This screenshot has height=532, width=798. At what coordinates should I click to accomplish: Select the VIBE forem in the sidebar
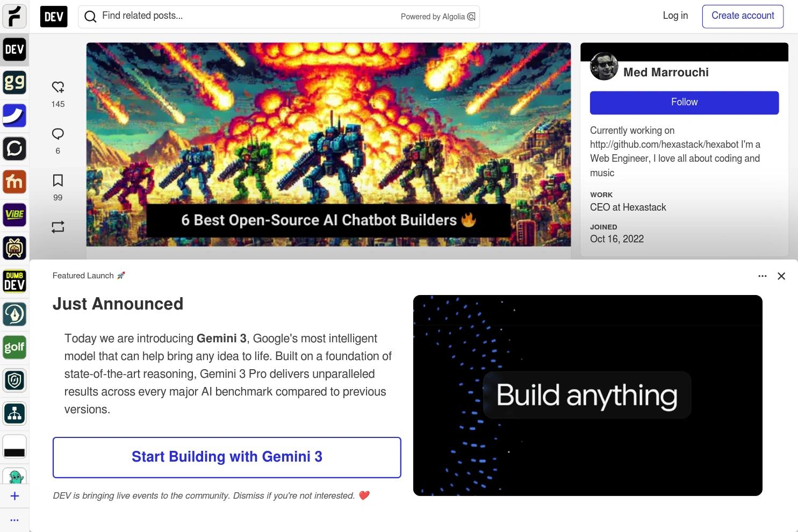(15, 215)
